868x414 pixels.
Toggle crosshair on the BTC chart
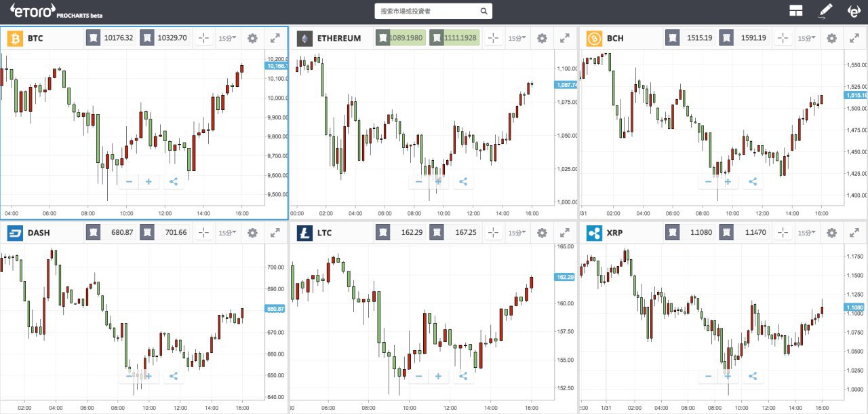pos(203,39)
